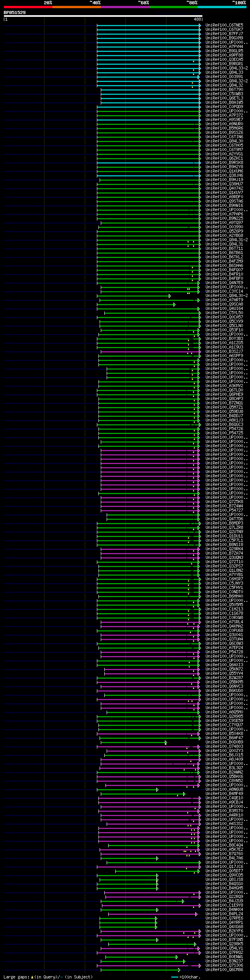Click the red ~20% identity legend bar

point(28,7)
